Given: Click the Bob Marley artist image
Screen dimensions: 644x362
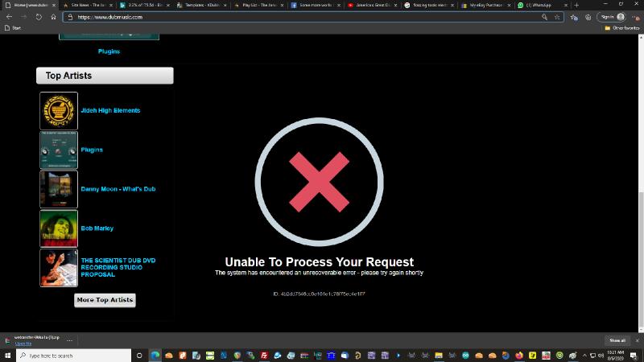Looking at the screenshot, I should 59,228.
